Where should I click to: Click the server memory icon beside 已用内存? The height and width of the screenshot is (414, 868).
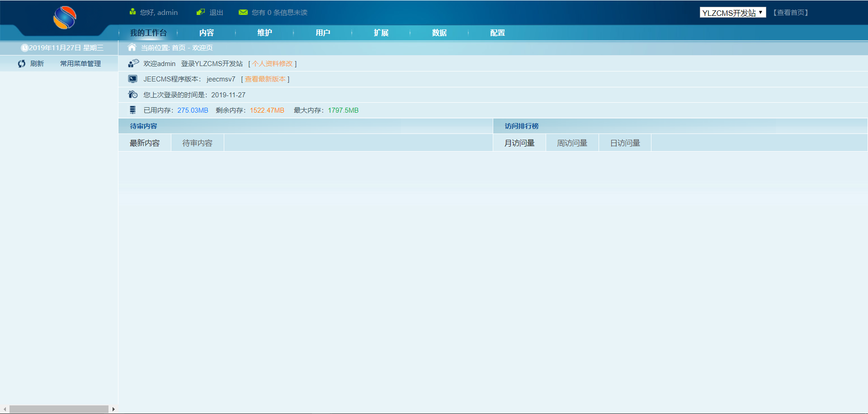[132, 110]
